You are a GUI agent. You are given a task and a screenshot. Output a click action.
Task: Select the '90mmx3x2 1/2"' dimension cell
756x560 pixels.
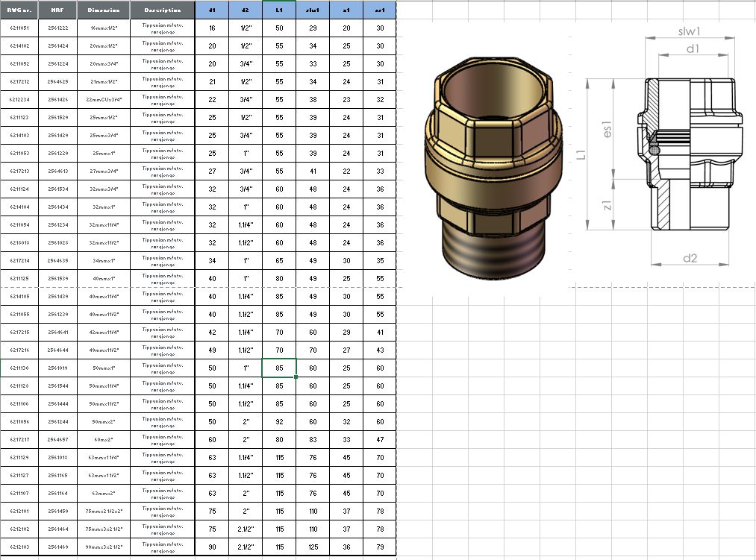(x=103, y=547)
